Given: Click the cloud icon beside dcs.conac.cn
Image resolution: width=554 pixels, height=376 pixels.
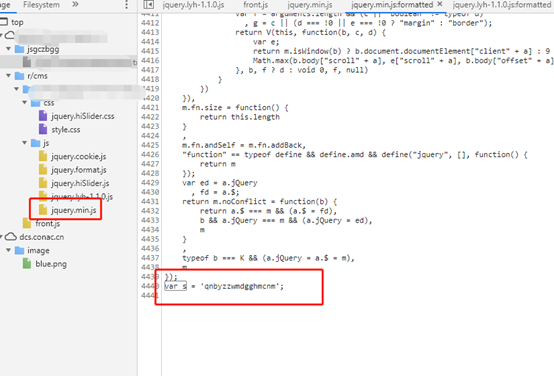Looking at the screenshot, I should (x=11, y=237).
